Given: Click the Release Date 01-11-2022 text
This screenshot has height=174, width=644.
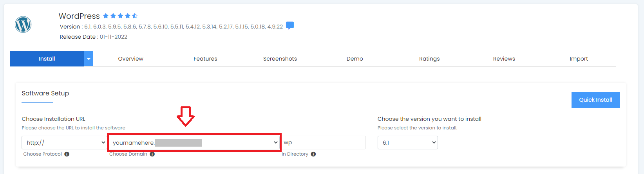Looking at the screenshot, I should [94, 37].
